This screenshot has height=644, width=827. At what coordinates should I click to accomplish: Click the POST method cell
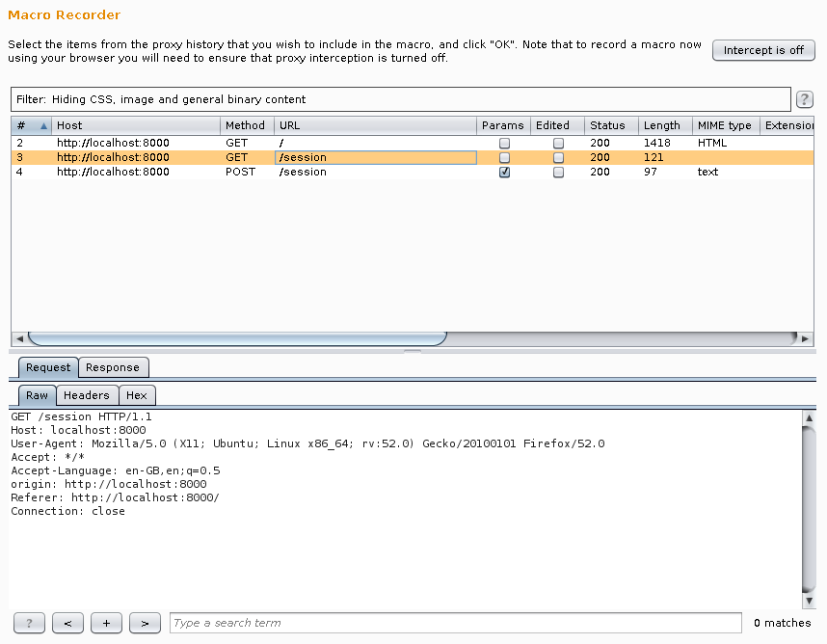(247, 172)
